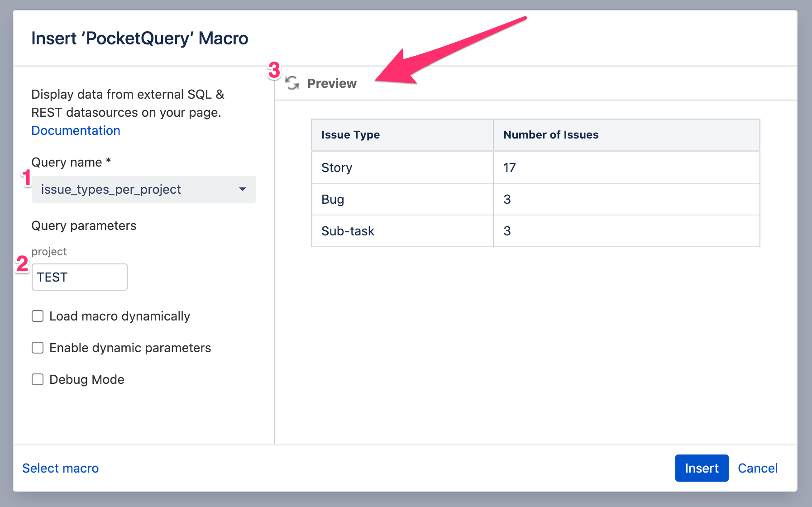Viewport: 812px width, 507px height.
Task: Click the project parameter input field
Action: point(80,277)
